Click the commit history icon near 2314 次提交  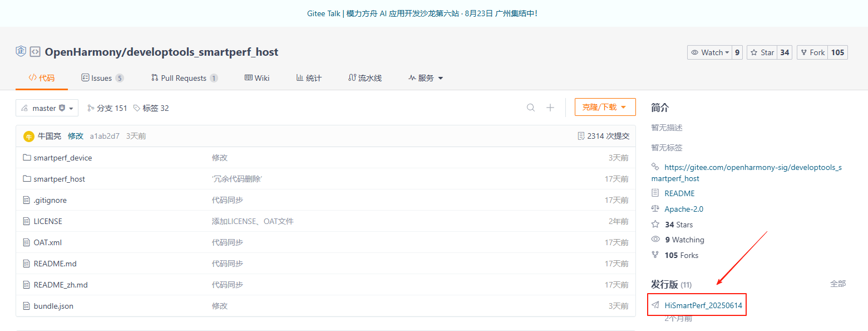581,136
